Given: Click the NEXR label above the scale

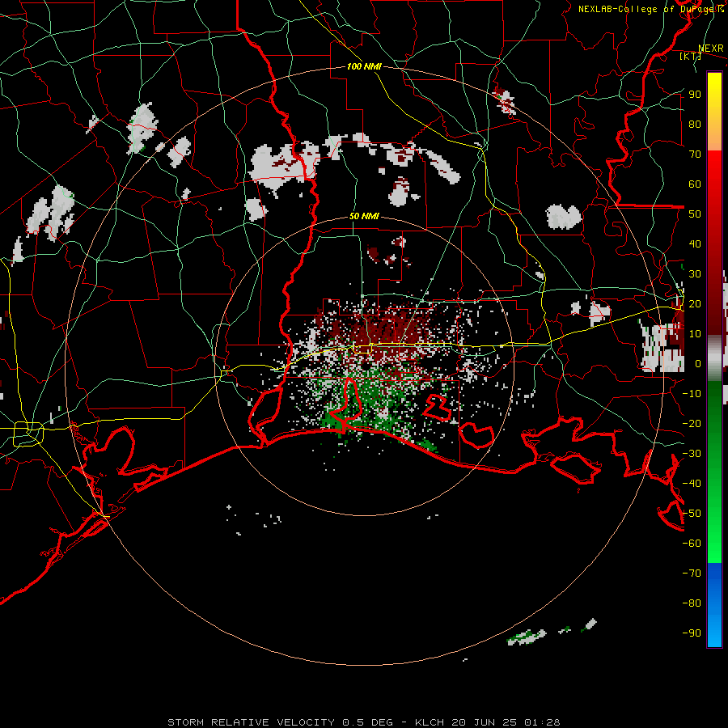Looking at the screenshot, I should click(x=710, y=49).
